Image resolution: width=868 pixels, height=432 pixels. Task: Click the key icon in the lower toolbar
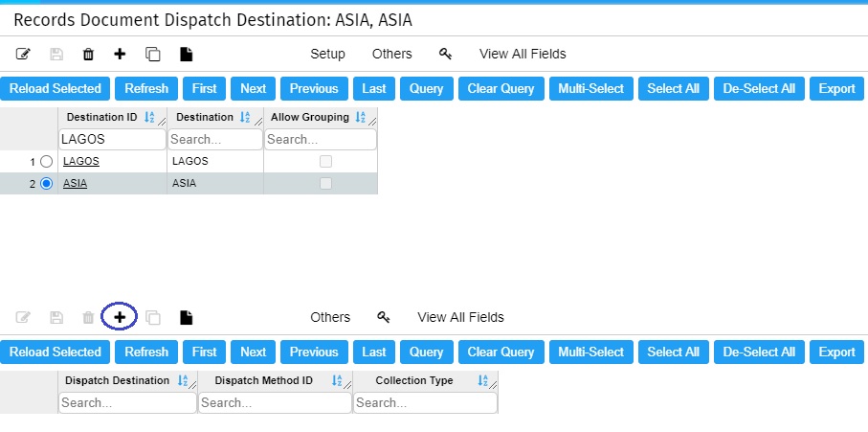(384, 317)
